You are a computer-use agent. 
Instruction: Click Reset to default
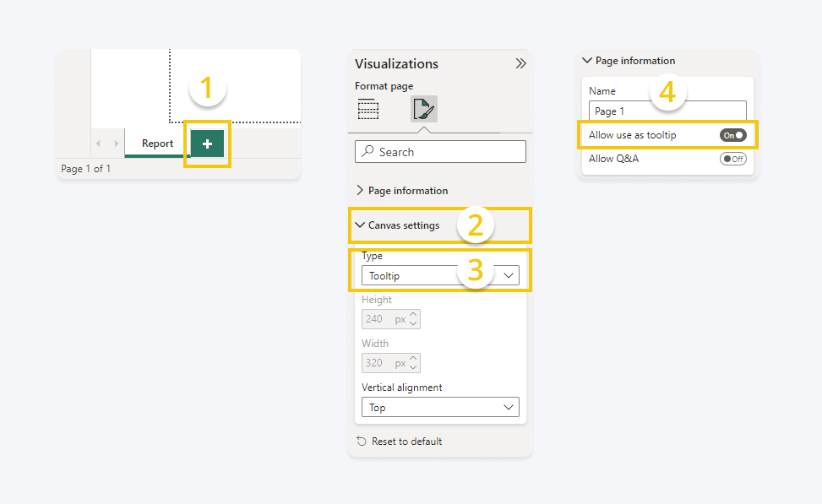tap(406, 442)
